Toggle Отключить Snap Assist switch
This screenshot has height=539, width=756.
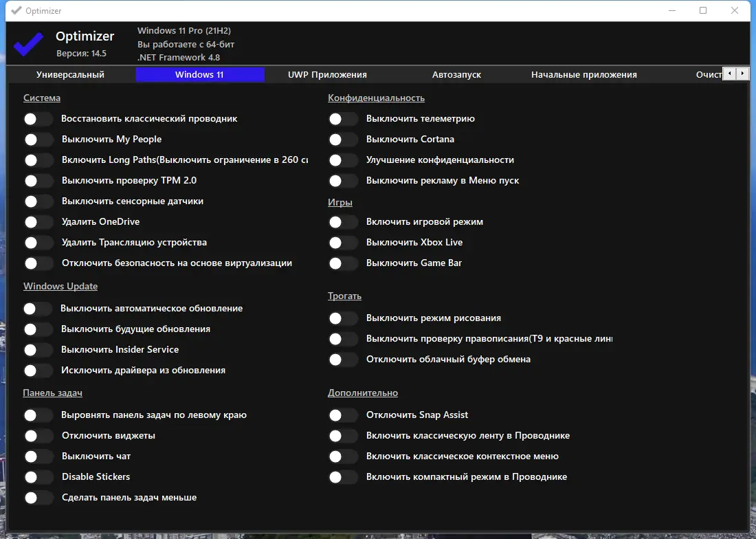point(343,415)
